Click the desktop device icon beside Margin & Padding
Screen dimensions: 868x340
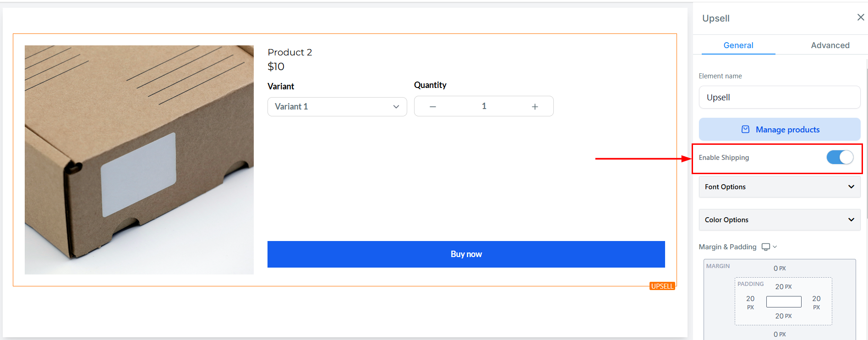click(765, 247)
